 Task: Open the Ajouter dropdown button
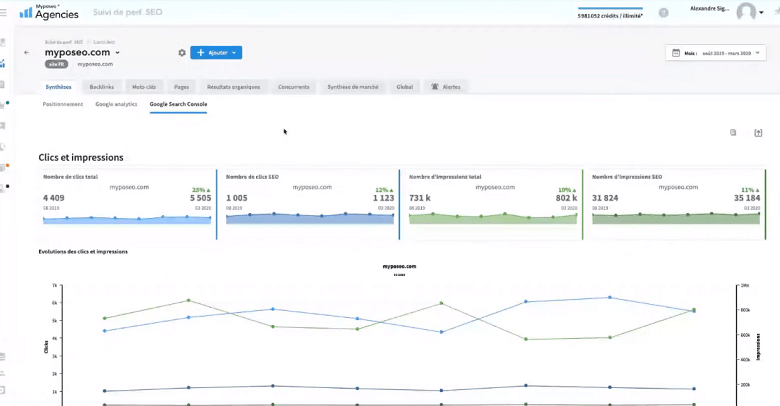coord(216,53)
